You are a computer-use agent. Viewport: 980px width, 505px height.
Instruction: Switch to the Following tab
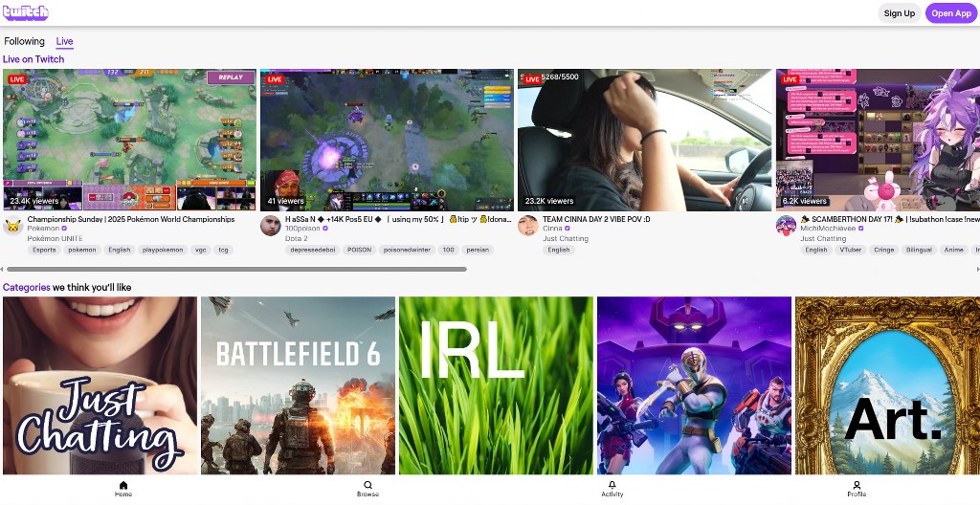(24, 41)
